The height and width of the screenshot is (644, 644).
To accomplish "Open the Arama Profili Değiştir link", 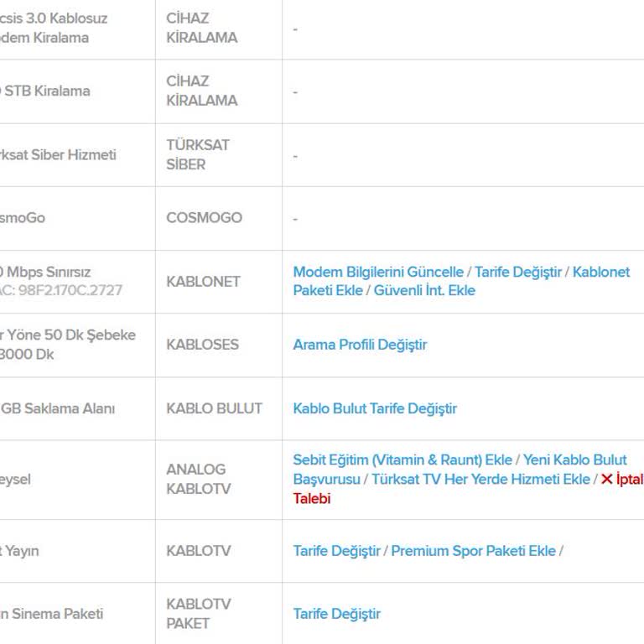I will [x=360, y=345].
